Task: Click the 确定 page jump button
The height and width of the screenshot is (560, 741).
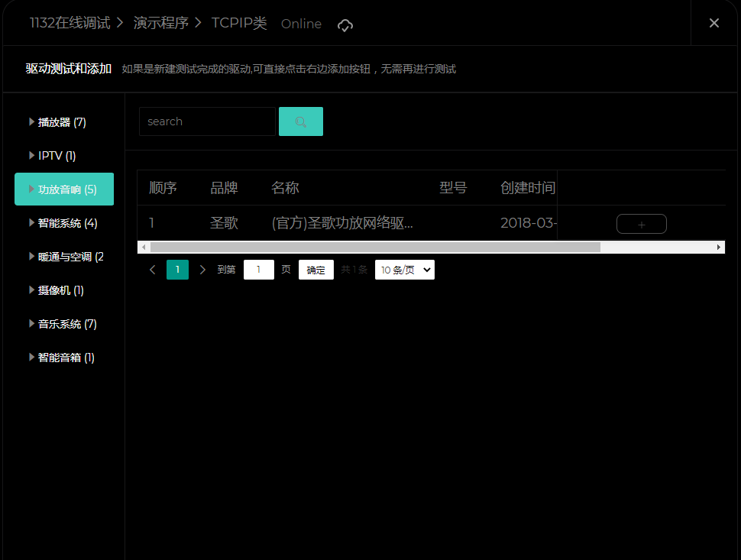Action: point(315,270)
